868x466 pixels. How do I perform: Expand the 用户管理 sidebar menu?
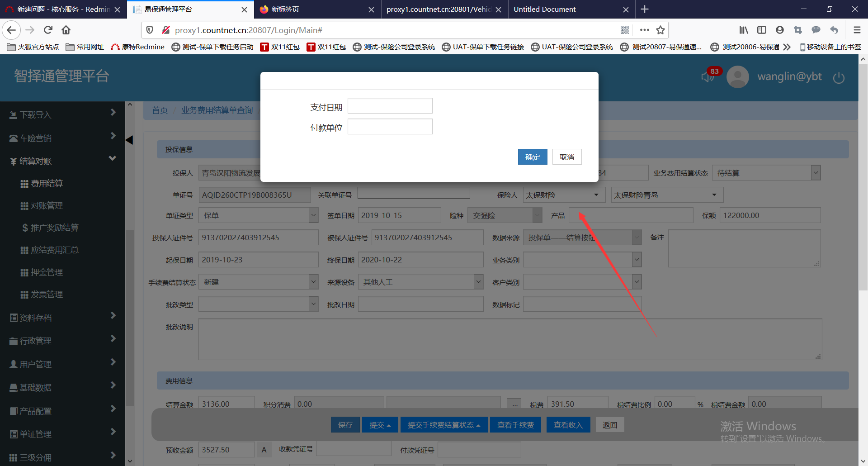(x=62, y=364)
